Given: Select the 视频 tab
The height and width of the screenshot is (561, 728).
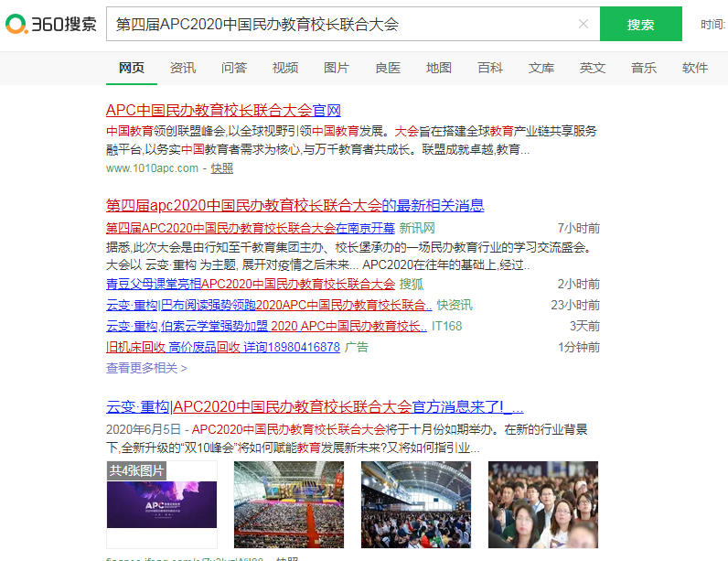Looking at the screenshot, I should [285, 68].
